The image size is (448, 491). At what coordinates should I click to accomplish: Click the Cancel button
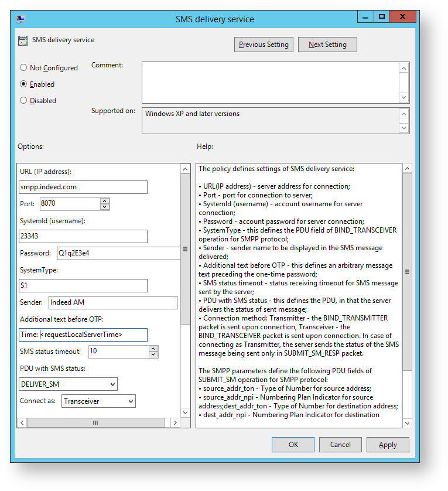click(x=340, y=445)
